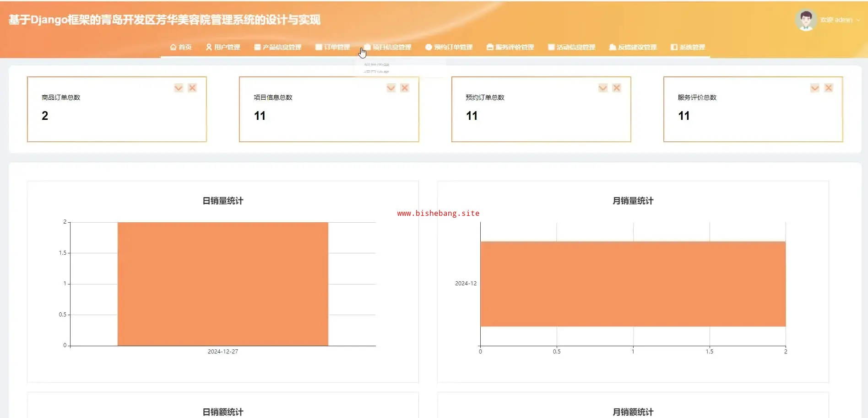
Task: Click the 预约订单总数 card title
Action: click(485, 97)
